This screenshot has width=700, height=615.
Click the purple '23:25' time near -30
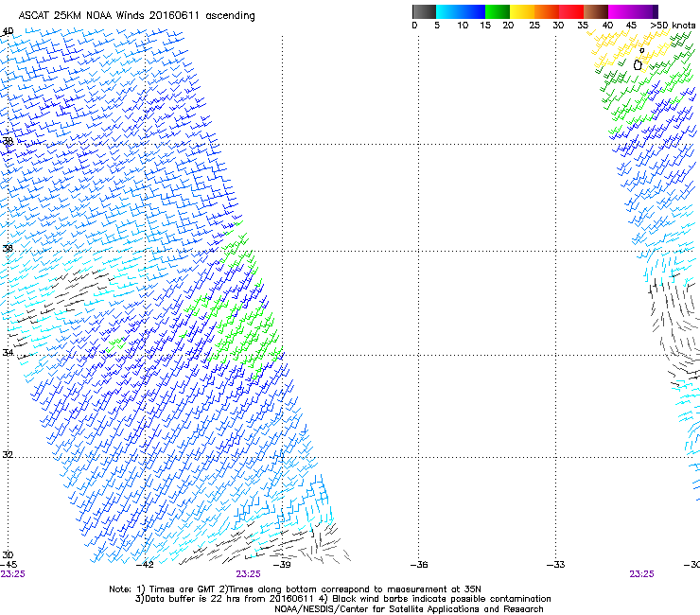click(641, 574)
